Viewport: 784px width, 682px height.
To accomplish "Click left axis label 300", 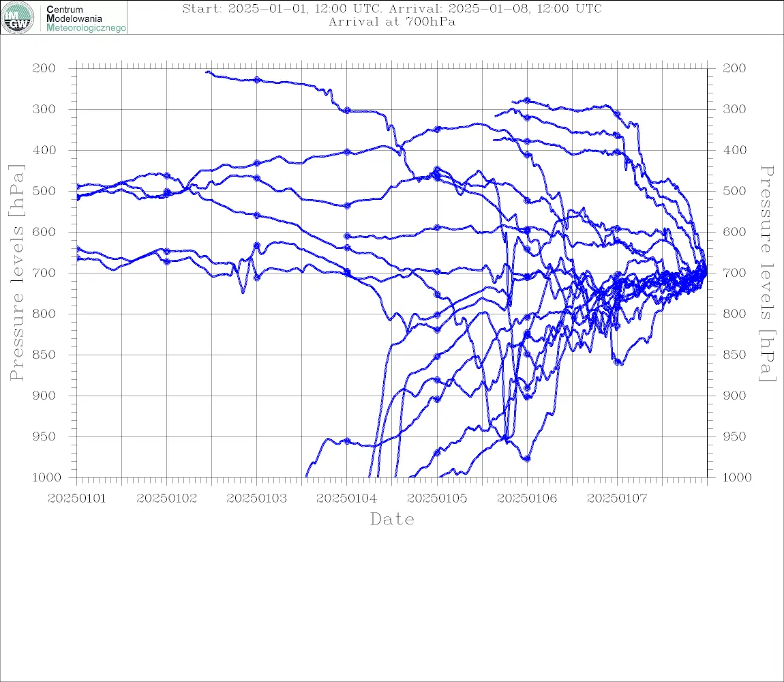I will 44,109.
